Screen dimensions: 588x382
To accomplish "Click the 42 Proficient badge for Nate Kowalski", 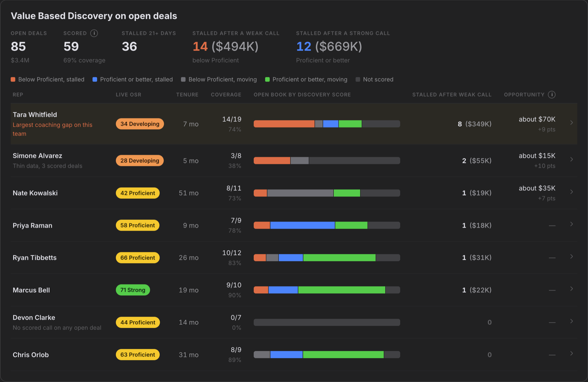I will (x=138, y=193).
